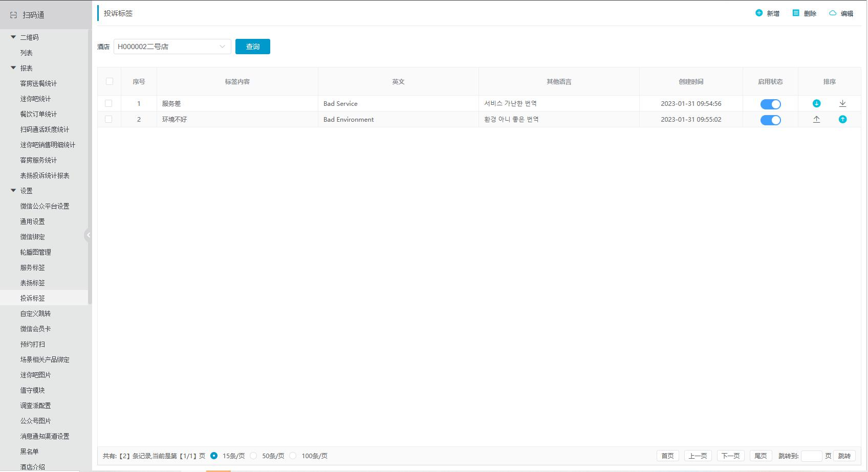The width and height of the screenshot is (868, 472).
Task: Collapse the sidebar using the arrow handle
Action: [88, 235]
